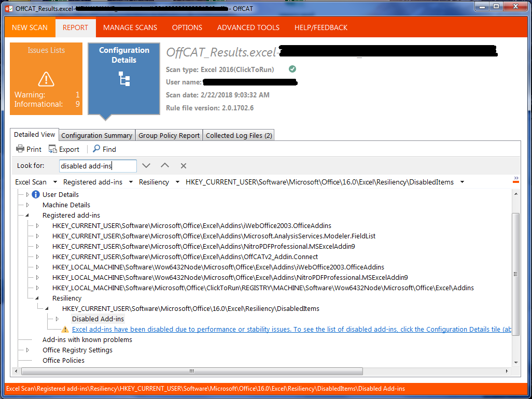Select the Office Policies tree item
532x399 pixels.
(63, 360)
